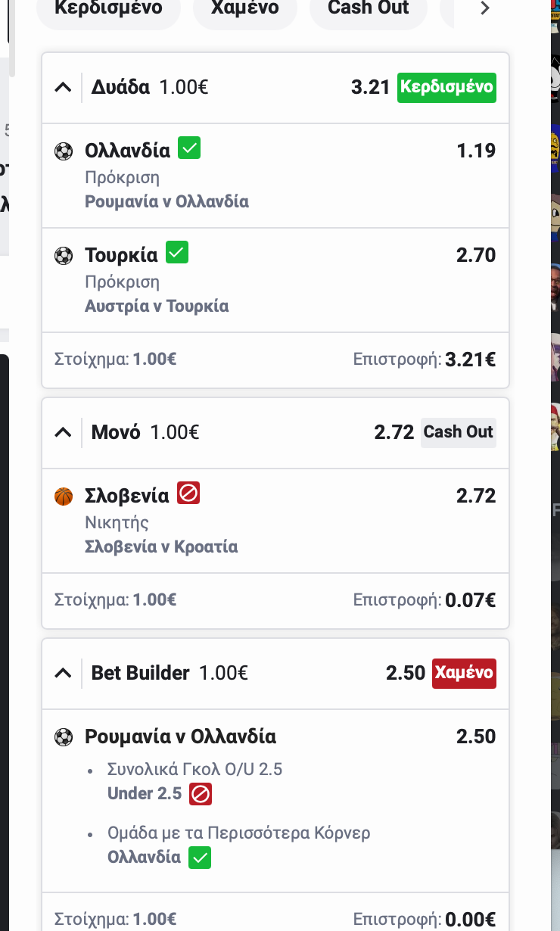Click the basketball icon beside Σλοβενία
The image size is (560, 931).
(x=64, y=497)
